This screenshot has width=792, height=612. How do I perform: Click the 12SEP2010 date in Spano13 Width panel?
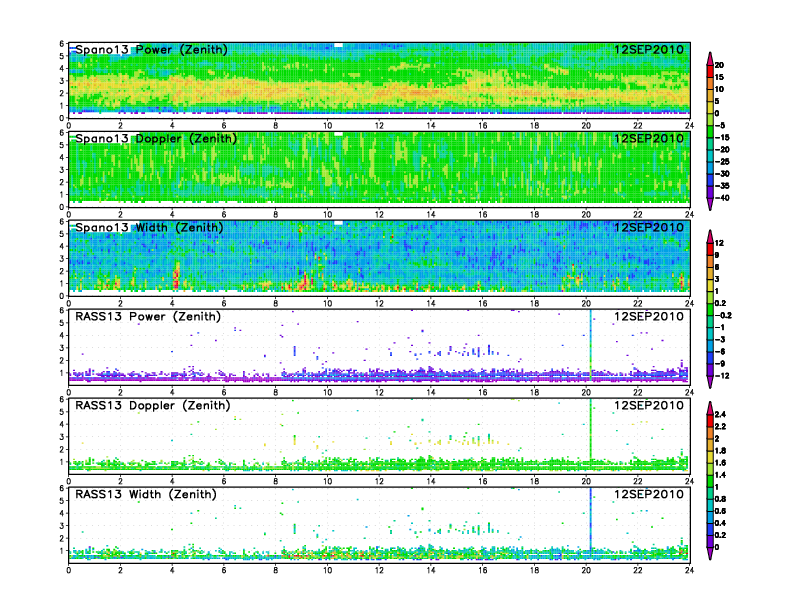[x=649, y=227]
